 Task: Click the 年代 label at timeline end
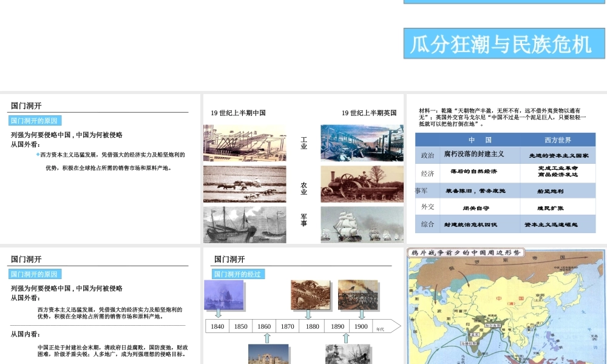(380, 329)
